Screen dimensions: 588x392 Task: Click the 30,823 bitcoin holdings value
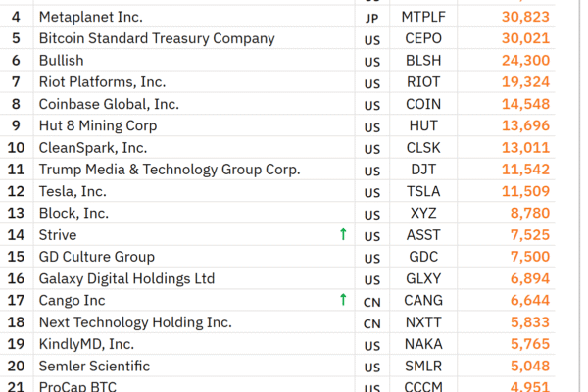[524, 17]
